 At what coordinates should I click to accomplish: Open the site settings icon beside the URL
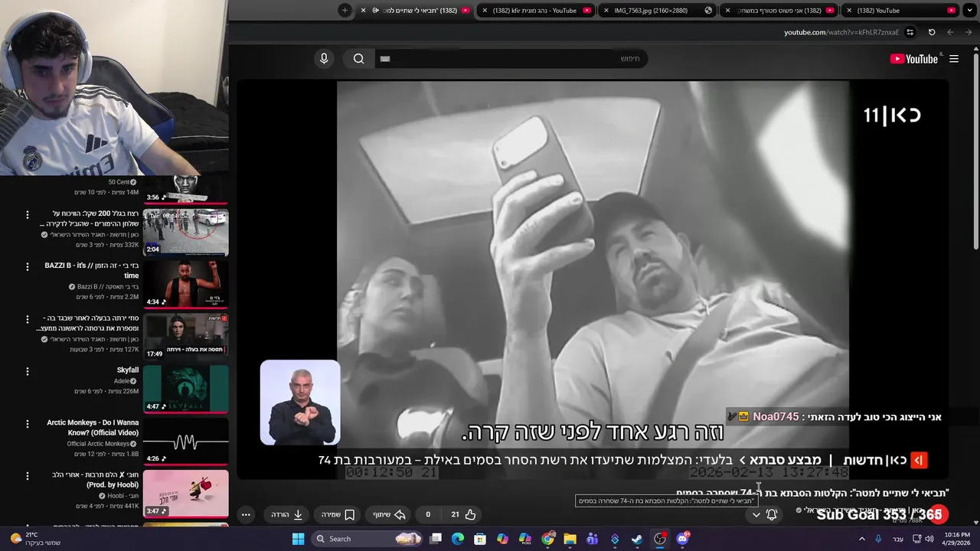pos(910,32)
